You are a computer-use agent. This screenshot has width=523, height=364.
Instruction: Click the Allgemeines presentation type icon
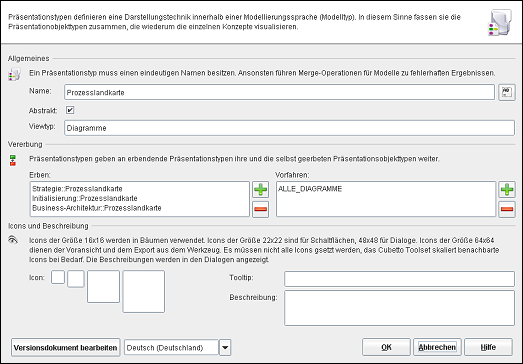14,74
